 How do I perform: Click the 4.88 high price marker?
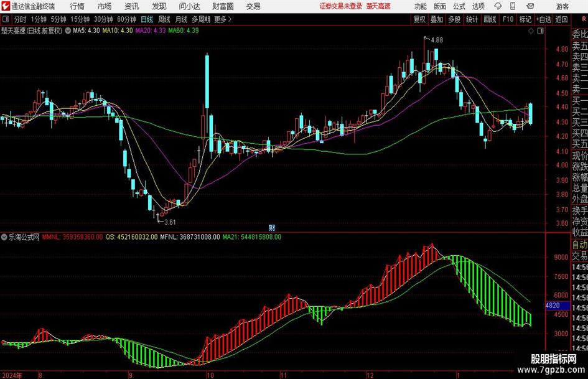437,40
